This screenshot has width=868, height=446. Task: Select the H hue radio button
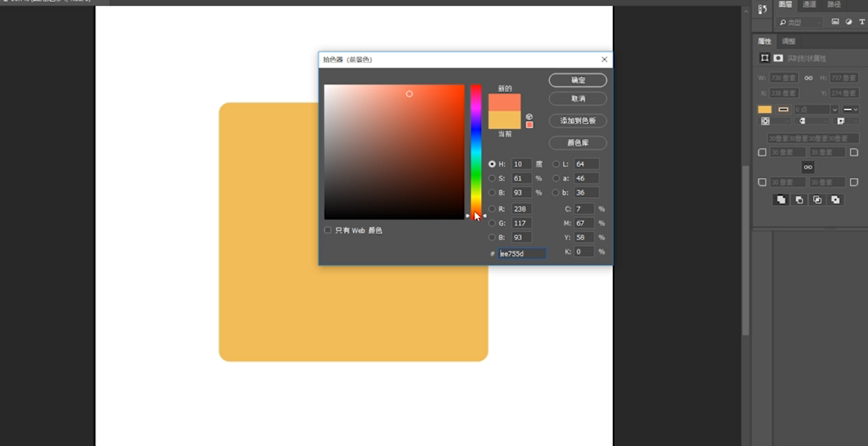click(492, 164)
